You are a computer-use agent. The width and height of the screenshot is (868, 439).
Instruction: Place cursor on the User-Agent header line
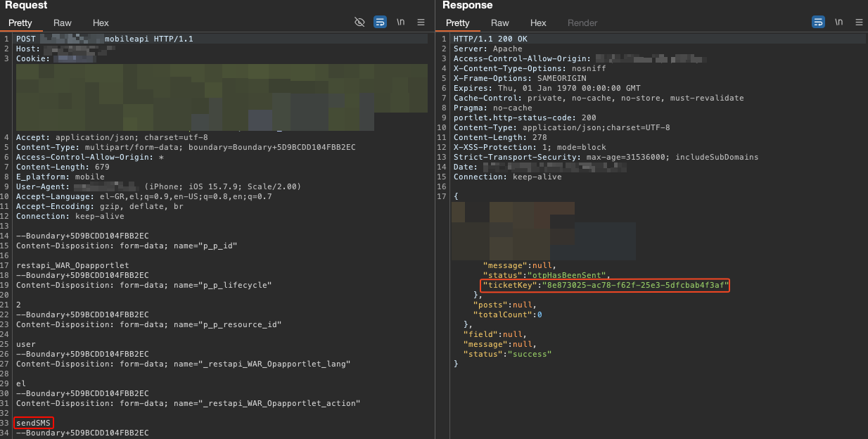[x=158, y=186]
